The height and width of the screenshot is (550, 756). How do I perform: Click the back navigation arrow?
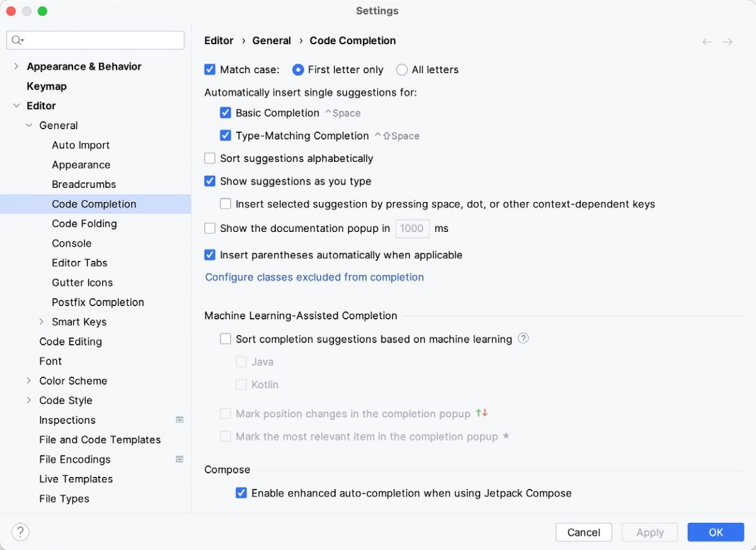[707, 41]
